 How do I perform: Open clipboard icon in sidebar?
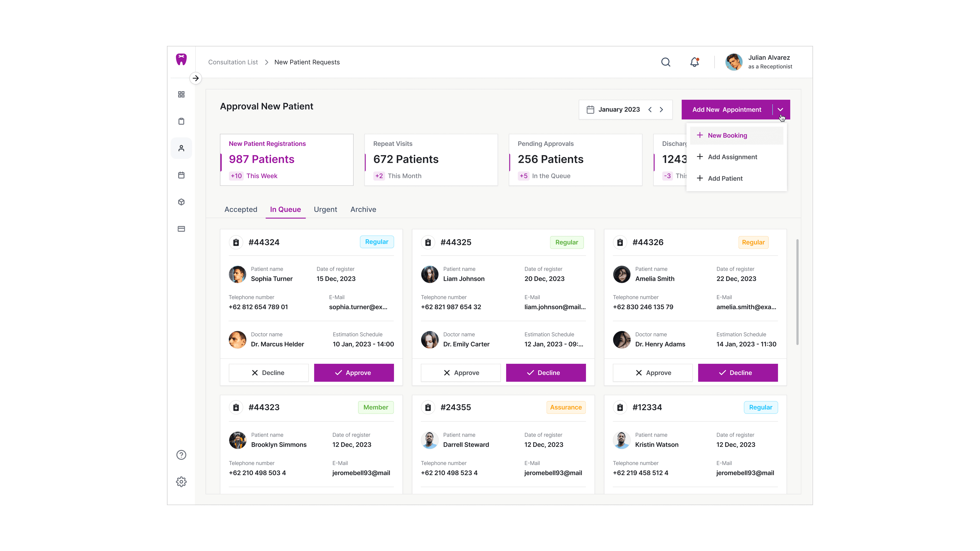[181, 121]
